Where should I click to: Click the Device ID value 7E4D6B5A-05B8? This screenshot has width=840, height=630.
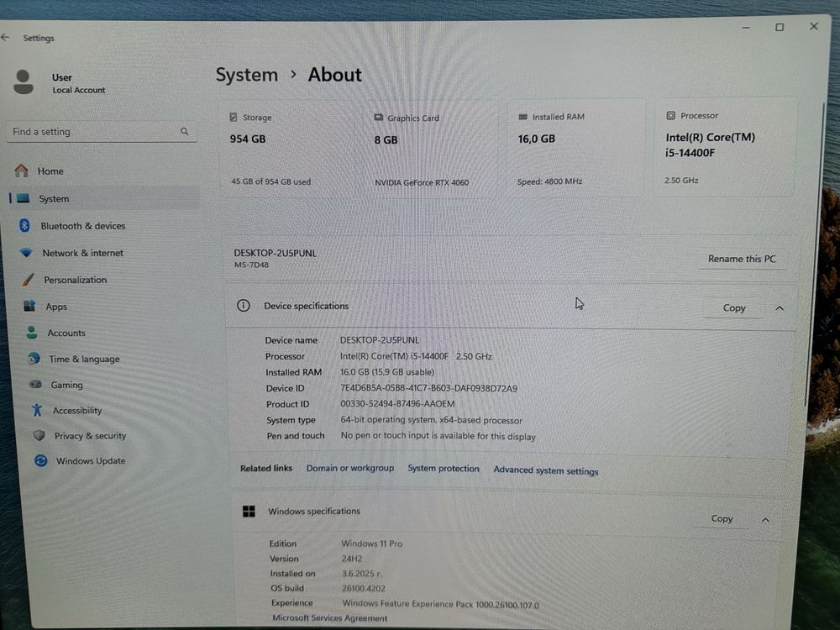[428, 388]
